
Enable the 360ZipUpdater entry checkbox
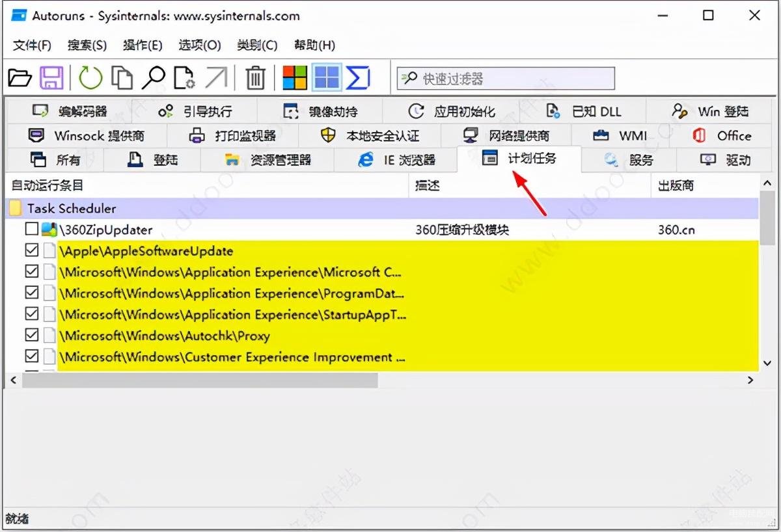31,230
